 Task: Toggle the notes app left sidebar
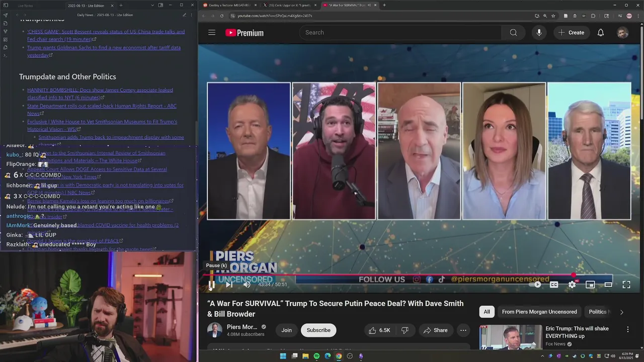coord(5,6)
